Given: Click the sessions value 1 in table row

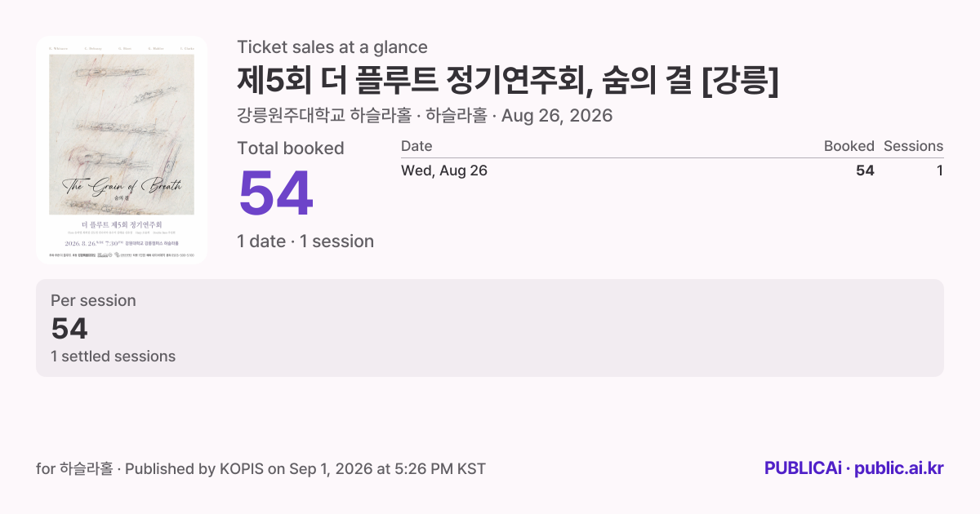Looking at the screenshot, I should (940, 171).
